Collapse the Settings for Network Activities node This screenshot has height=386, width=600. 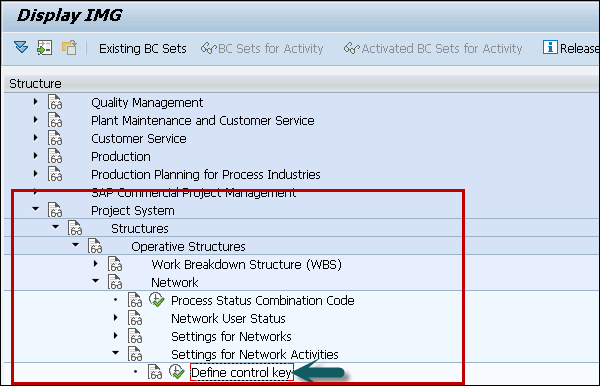116,353
